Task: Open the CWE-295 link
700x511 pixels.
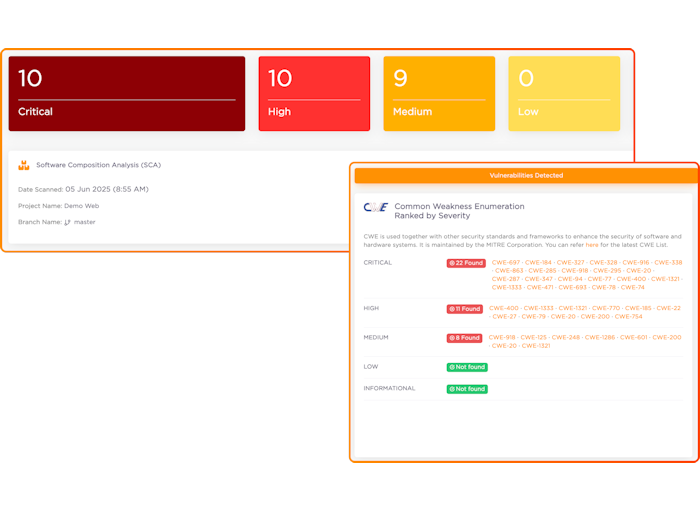Action: (x=607, y=270)
